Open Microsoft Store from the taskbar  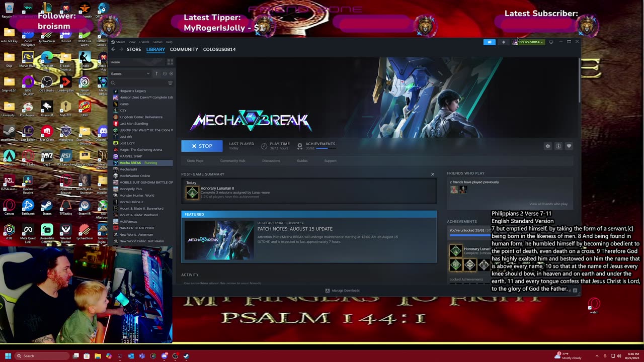pos(87,356)
